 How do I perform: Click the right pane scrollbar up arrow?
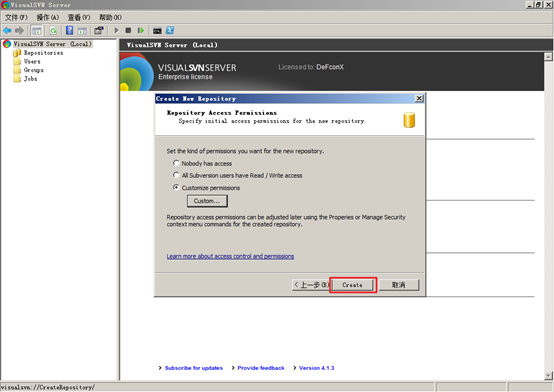[x=548, y=57]
